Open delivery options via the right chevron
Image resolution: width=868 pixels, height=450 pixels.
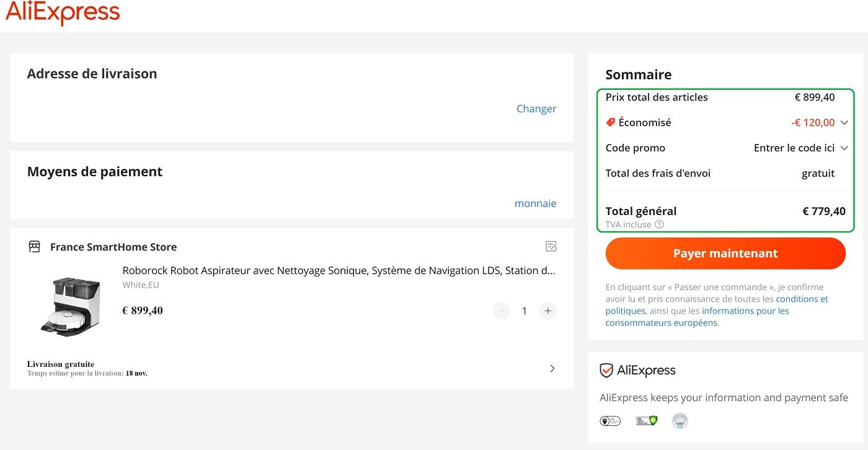coord(552,368)
